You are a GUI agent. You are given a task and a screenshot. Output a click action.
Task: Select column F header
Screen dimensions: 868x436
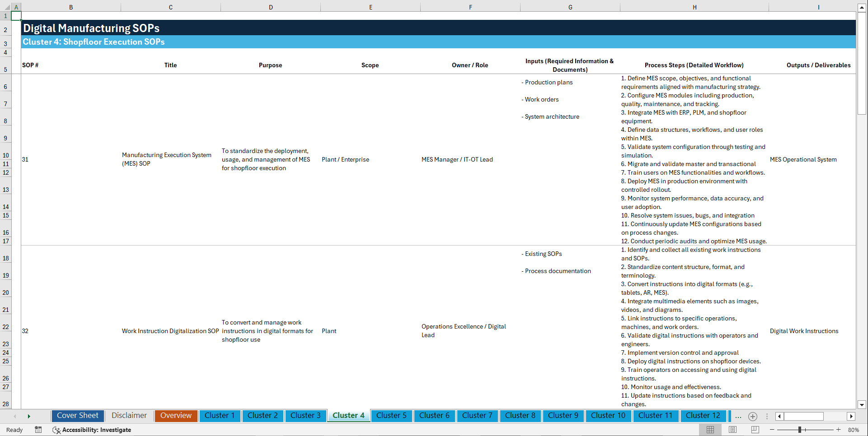(x=470, y=7)
